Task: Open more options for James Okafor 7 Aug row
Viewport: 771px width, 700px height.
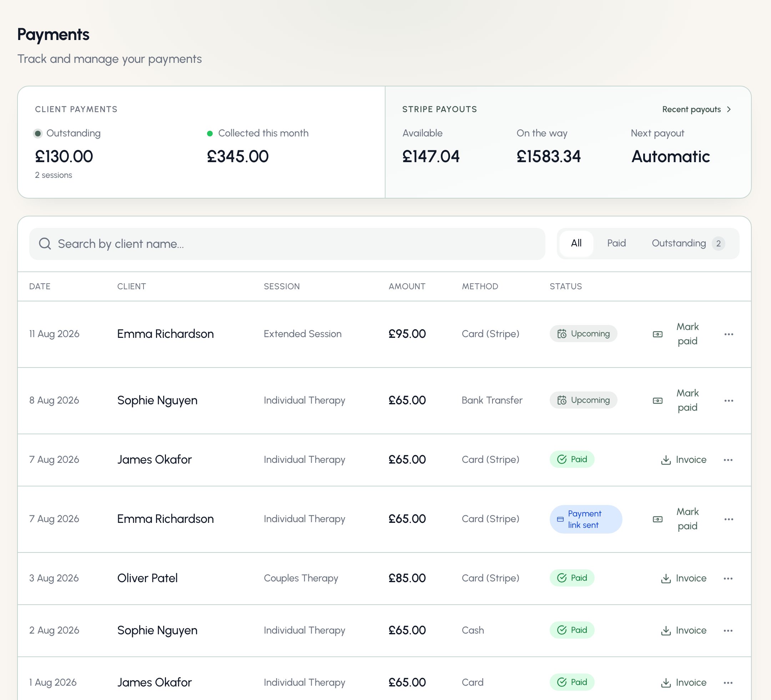Action: (x=728, y=460)
